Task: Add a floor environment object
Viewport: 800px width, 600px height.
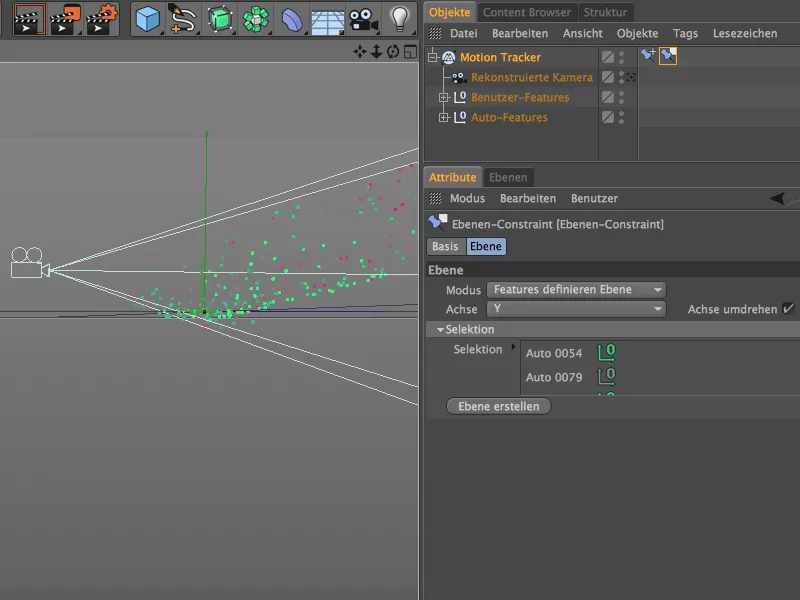Action: (328, 22)
